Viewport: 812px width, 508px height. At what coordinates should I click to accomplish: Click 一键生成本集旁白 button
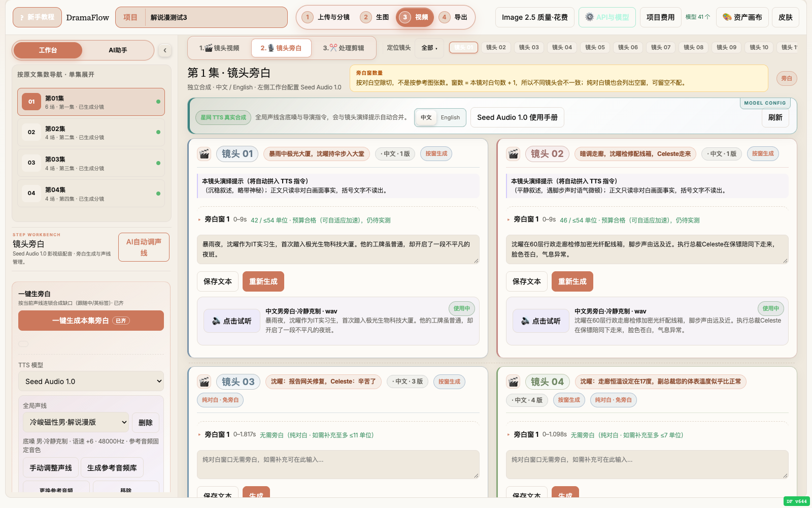(x=91, y=321)
